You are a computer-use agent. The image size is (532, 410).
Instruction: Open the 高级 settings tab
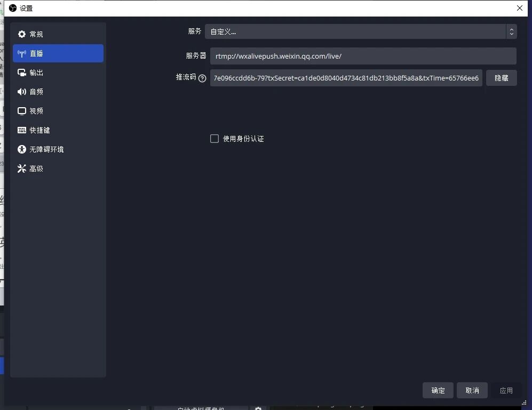[x=58, y=168]
